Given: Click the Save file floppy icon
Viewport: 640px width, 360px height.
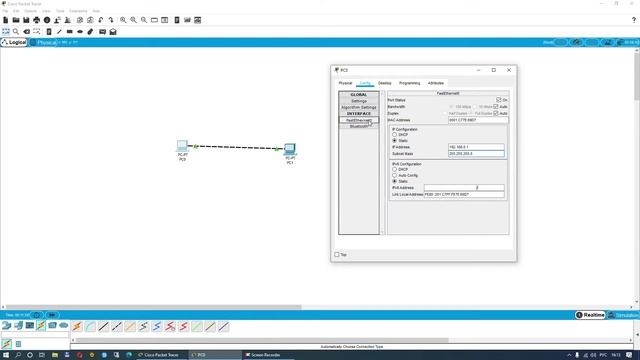Looking at the screenshot, I should [x=26, y=20].
